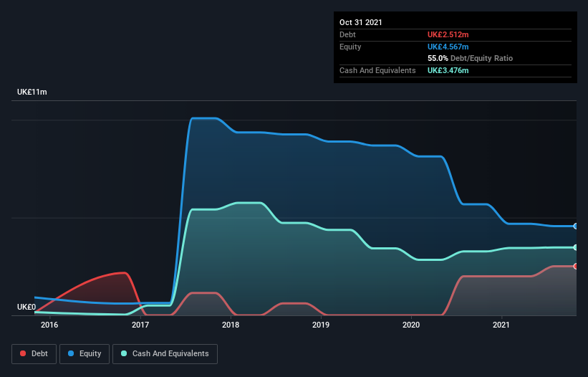Toggle Cash And Equivalents legend button

165,354
